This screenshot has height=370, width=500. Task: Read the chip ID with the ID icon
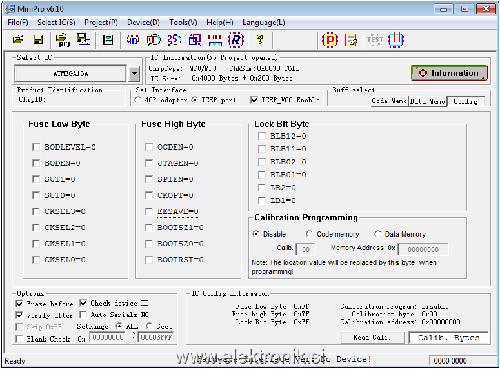point(133,40)
